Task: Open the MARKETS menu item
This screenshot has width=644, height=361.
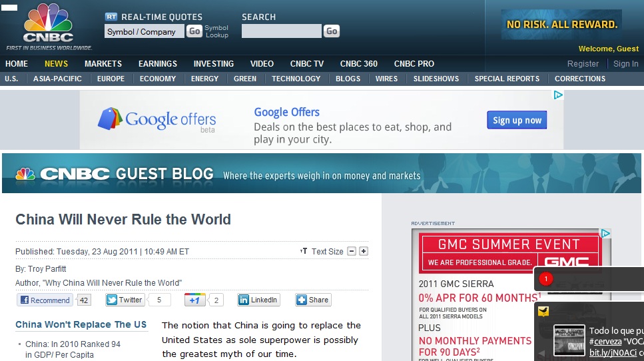Action: click(x=103, y=64)
